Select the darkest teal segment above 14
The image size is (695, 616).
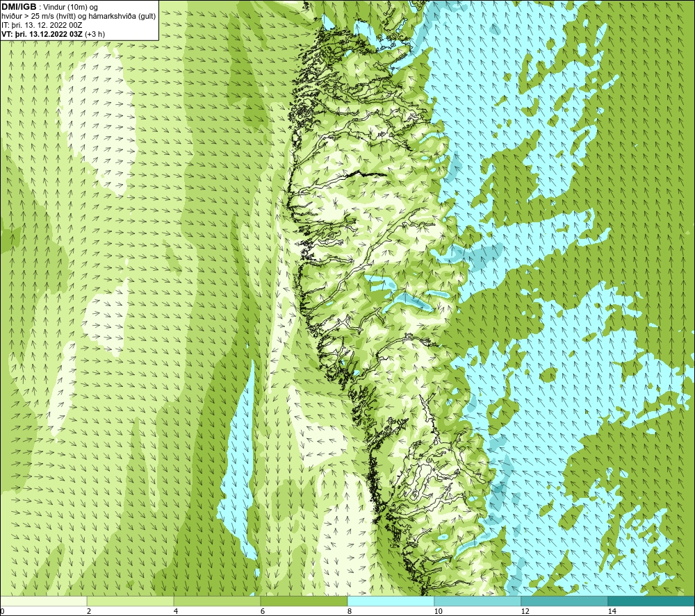[651, 601]
